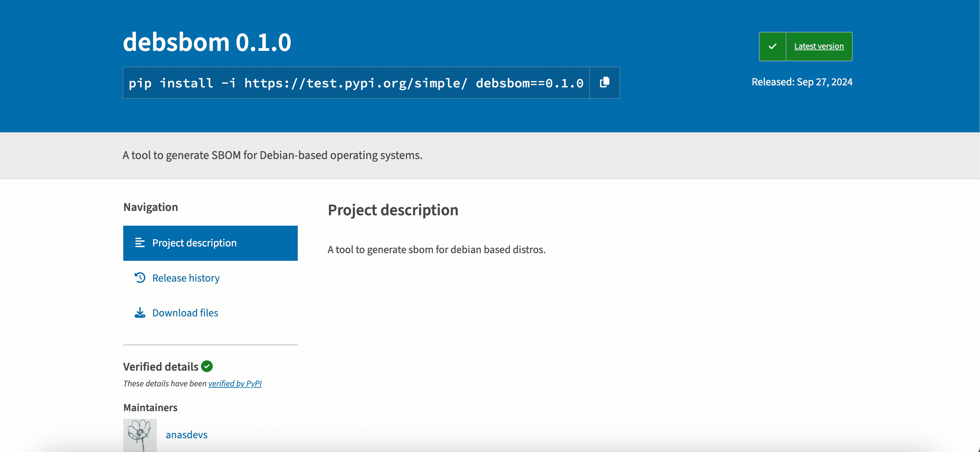Click the green Verified details badge
The height and width of the screenshot is (452, 980).
(207, 366)
